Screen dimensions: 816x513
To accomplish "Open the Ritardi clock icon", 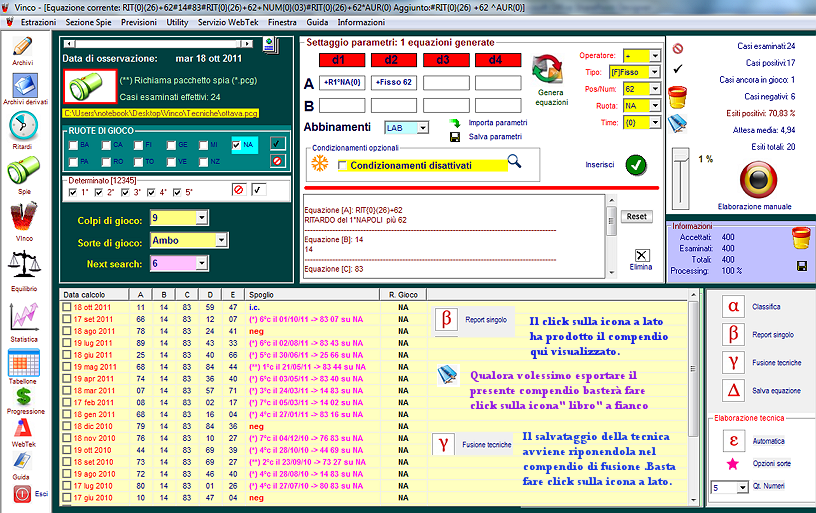I will (23, 126).
